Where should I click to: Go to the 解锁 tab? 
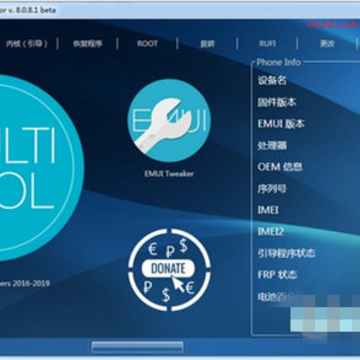207,44
